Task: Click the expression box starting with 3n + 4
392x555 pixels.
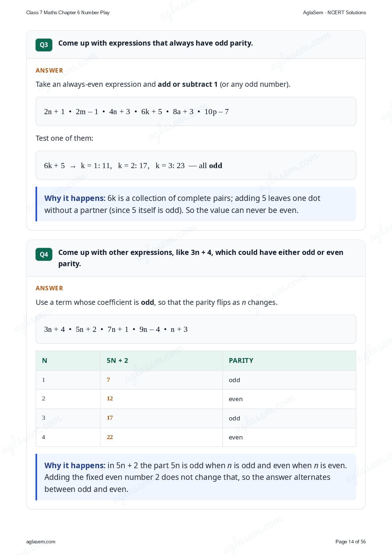Action: (x=196, y=329)
